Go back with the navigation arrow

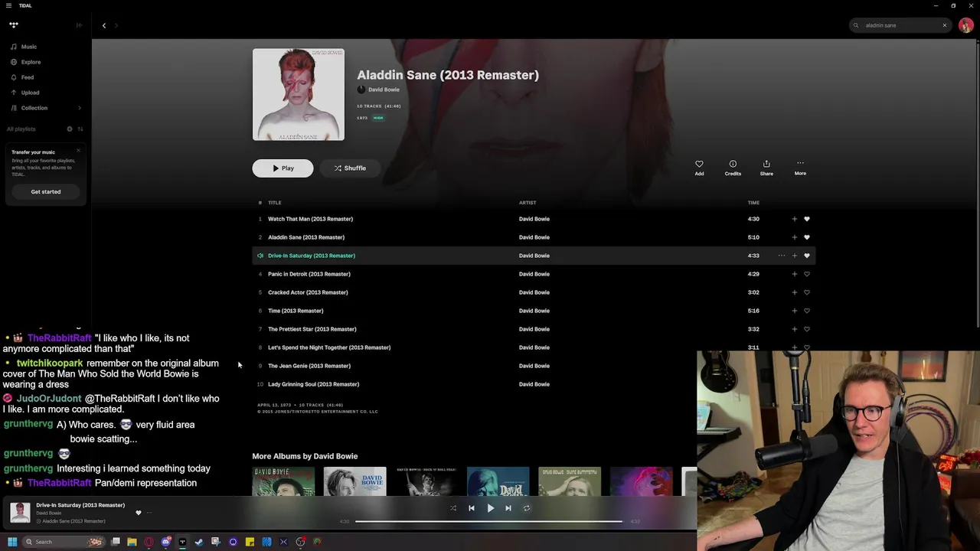[x=104, y=25]
